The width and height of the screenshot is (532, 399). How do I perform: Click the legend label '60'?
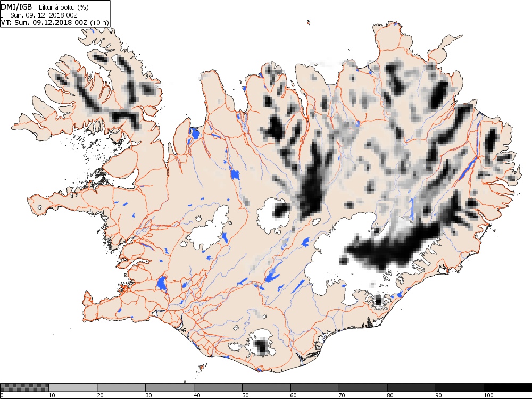click(x=294, y=395)
